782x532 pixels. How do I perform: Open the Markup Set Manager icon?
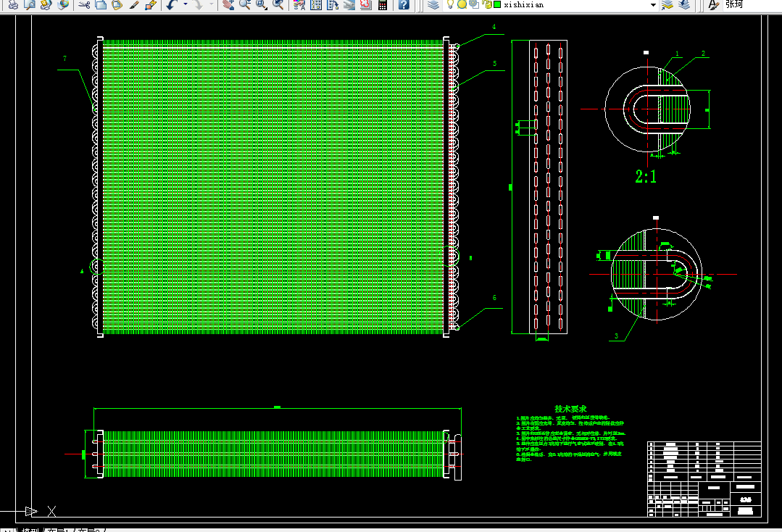point(365,4)
